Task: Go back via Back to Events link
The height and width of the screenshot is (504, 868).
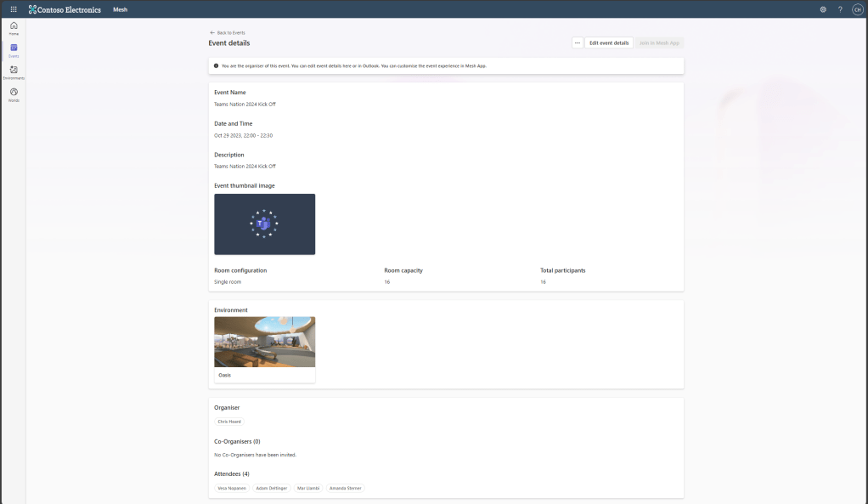Action: pos(227,32)
